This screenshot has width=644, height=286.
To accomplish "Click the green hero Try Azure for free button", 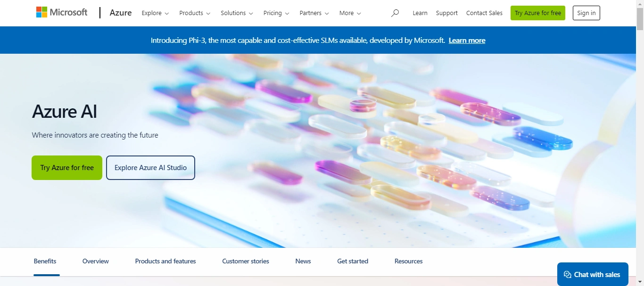I will [67, 168].
